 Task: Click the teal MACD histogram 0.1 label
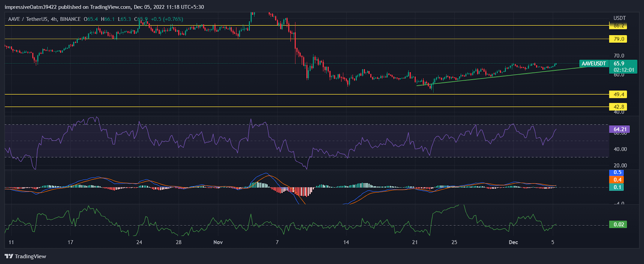(617, 187)
